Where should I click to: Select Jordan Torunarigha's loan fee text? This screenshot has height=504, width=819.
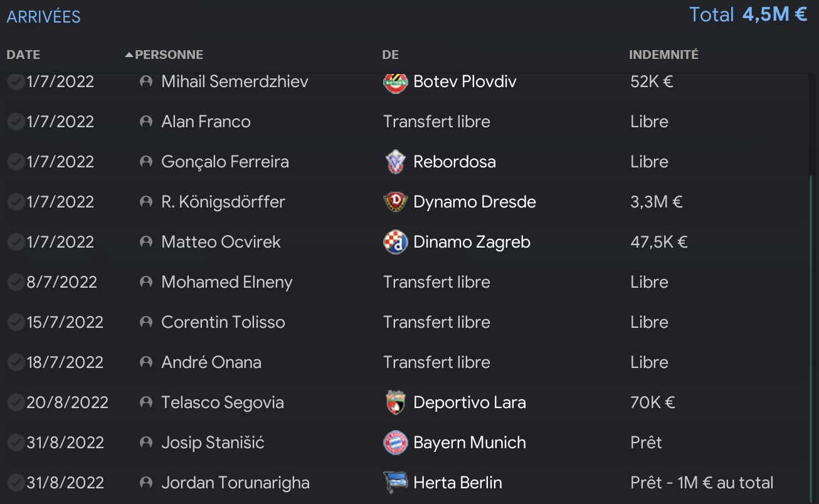(702, 483)
